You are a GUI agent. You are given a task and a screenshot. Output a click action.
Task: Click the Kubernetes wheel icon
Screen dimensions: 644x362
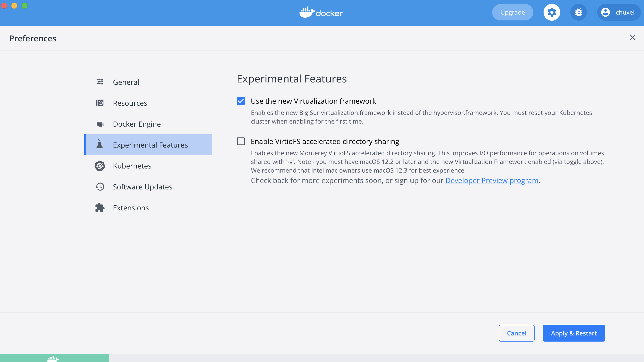point(100,166)
